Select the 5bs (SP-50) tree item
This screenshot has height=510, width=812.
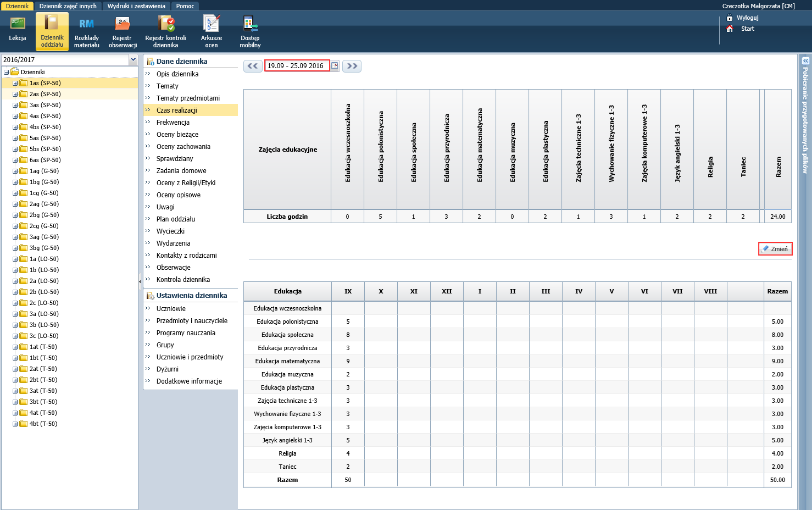(45, 149)
